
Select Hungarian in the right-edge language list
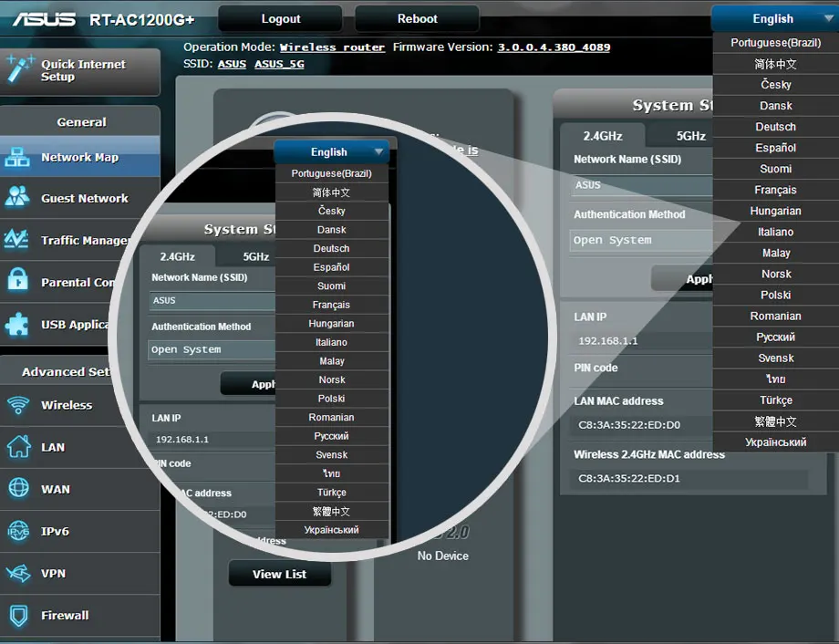click(x=776, y=211)
